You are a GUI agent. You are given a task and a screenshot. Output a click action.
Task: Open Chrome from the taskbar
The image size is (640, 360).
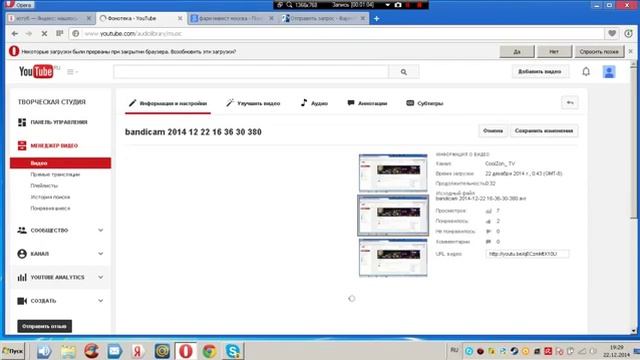coord(209,351)
